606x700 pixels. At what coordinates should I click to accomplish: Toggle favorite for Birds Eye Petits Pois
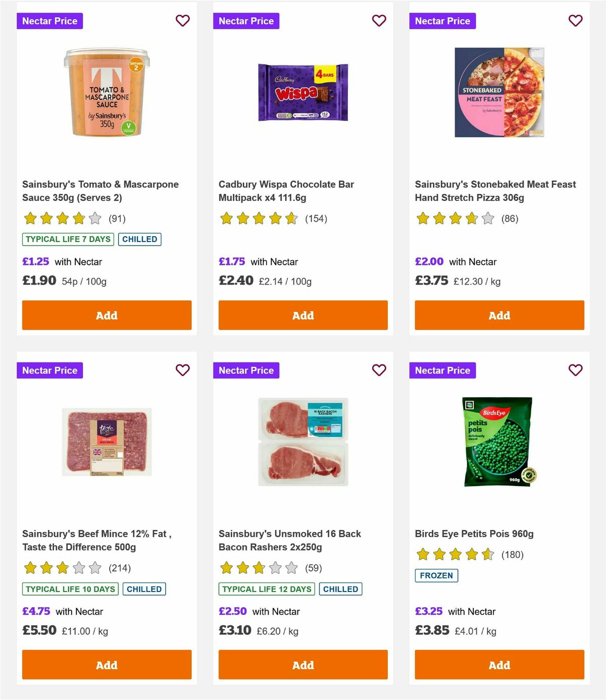[x=575, y=370]
